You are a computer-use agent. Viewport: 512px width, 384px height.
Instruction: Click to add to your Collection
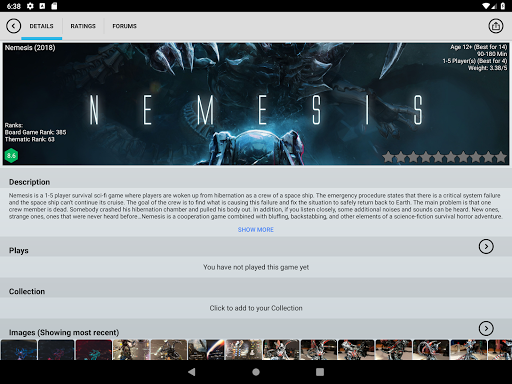256,308
